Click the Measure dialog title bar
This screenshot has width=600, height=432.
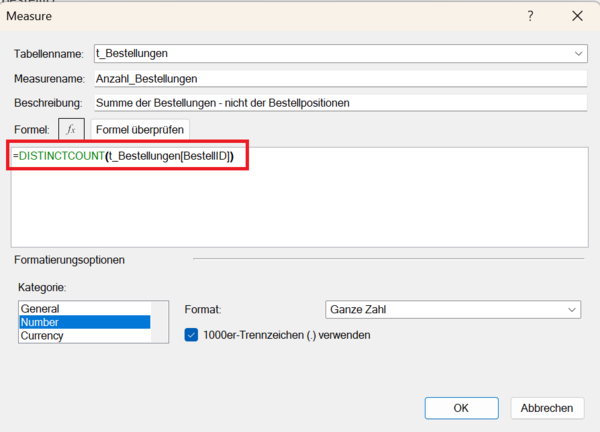pyautogui.click(x=250, y=16)
